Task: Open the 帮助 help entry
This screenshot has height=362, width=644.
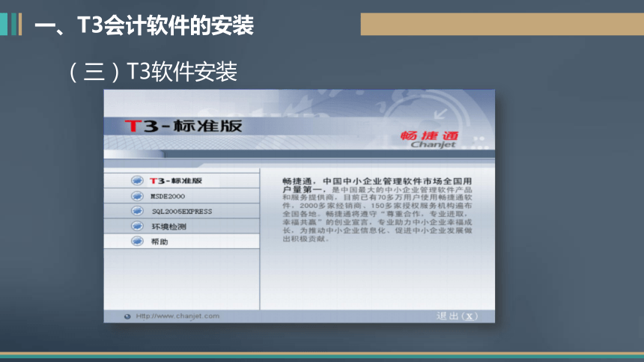Action: coord(181,242)
